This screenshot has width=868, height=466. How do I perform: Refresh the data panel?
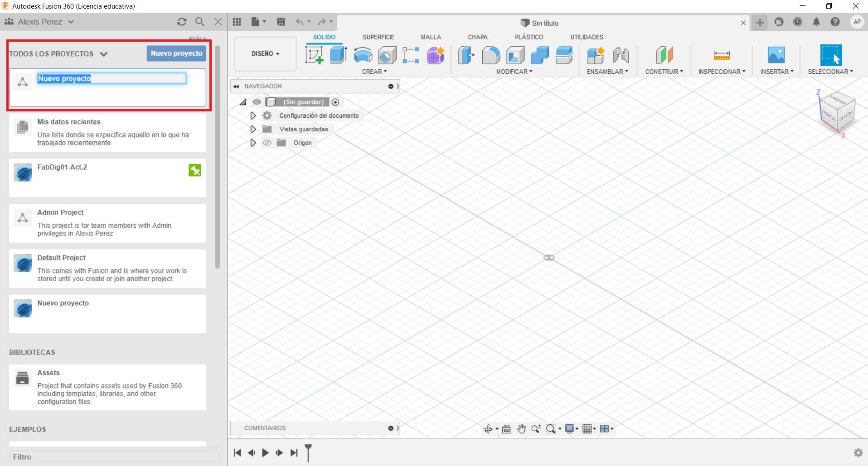click(x=182, y=22)
